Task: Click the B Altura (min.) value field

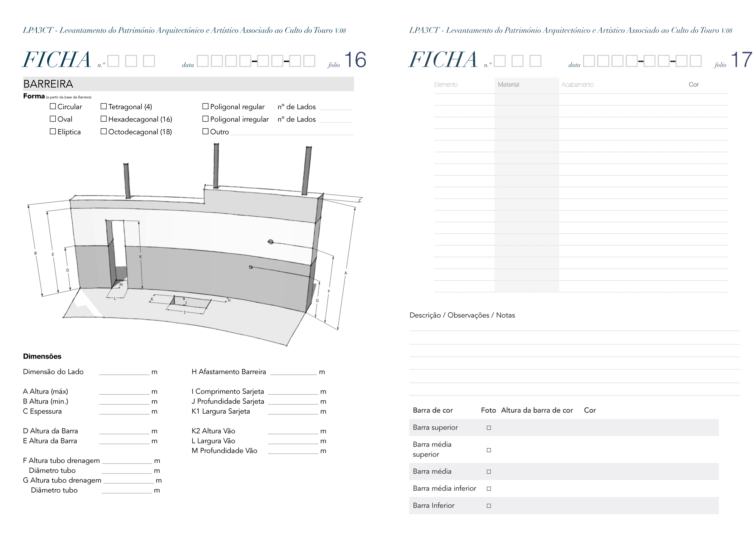Action: coord(124,402)
